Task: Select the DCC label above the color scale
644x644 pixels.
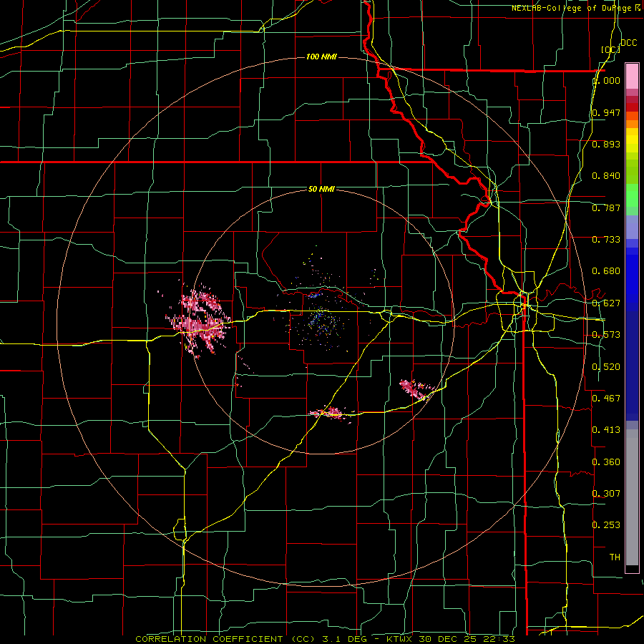Action: point(628,43)
